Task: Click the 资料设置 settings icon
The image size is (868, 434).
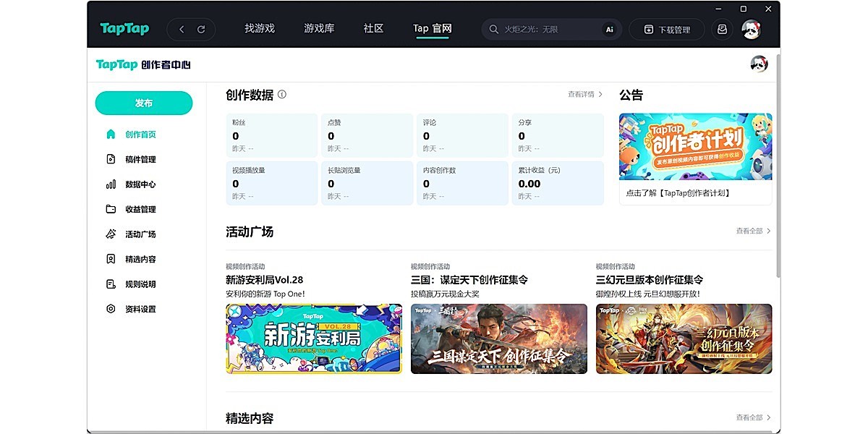Action: tap(111, 308)
